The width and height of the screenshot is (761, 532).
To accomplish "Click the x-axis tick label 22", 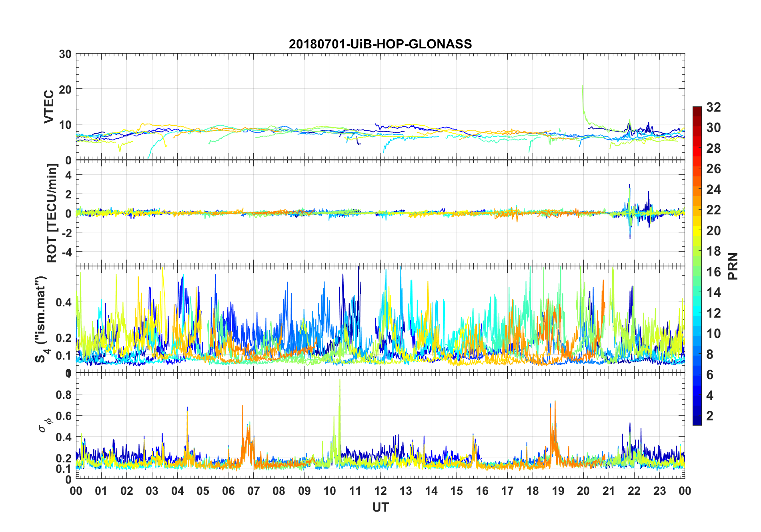I will [634, 491].
